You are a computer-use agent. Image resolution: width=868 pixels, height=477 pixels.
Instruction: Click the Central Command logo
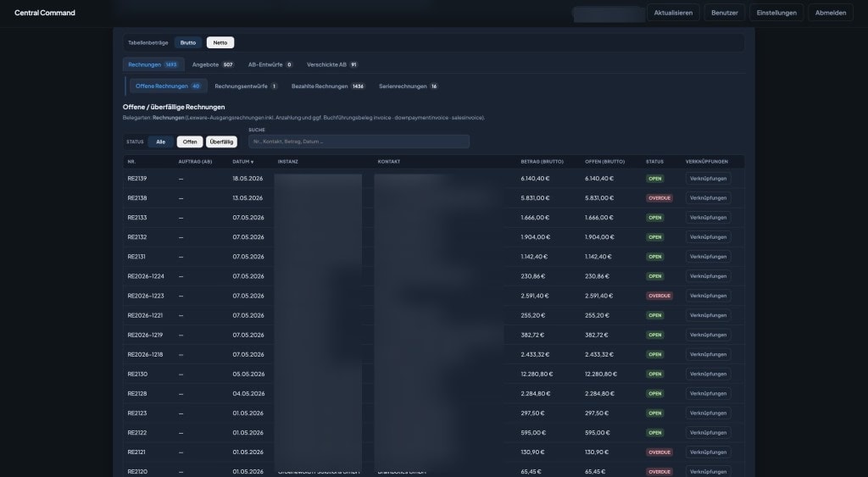pos(45,13)
